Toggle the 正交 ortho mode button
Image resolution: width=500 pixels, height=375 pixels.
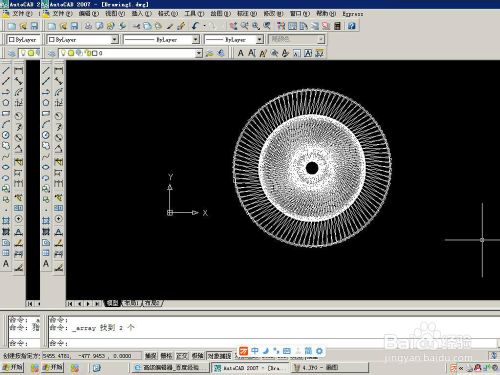182,356
